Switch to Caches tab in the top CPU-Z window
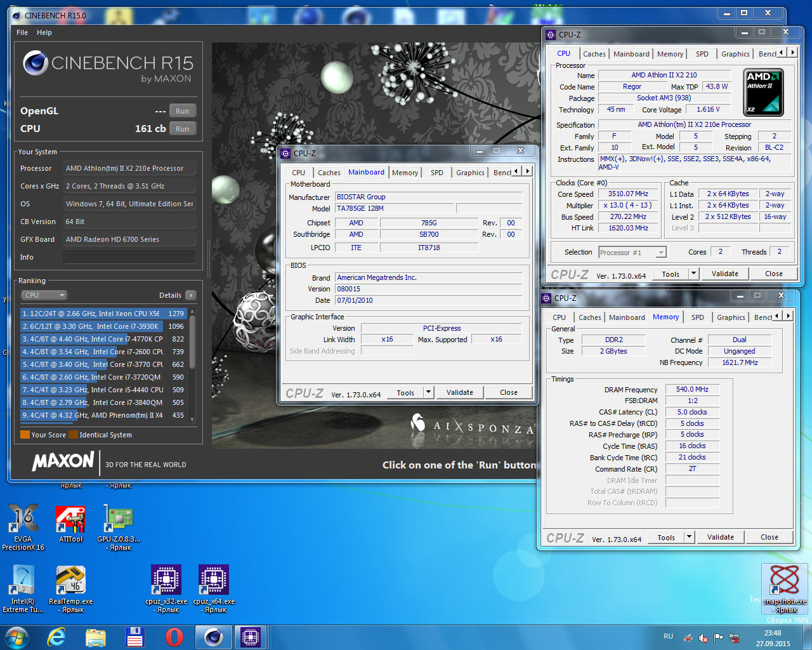Image resolution: width=812 pixels, height=650 pixels. point(594,54)
